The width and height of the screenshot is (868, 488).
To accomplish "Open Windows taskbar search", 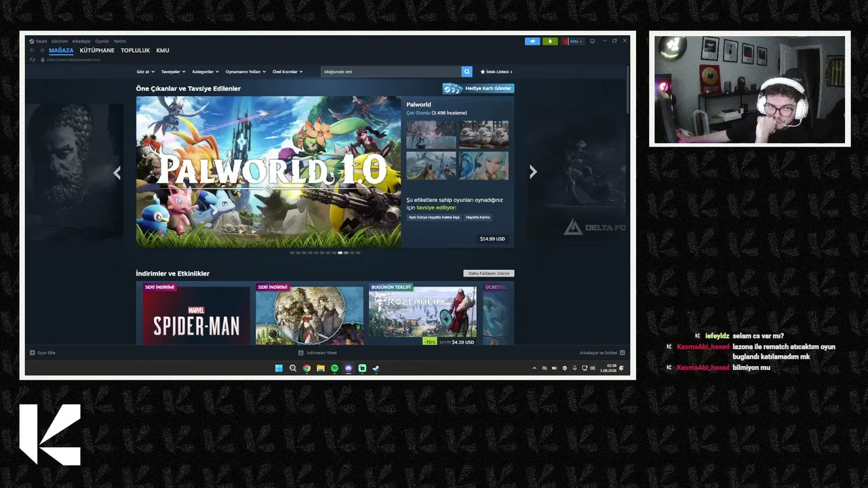I will pyautogui.click(x=293, y=368).
